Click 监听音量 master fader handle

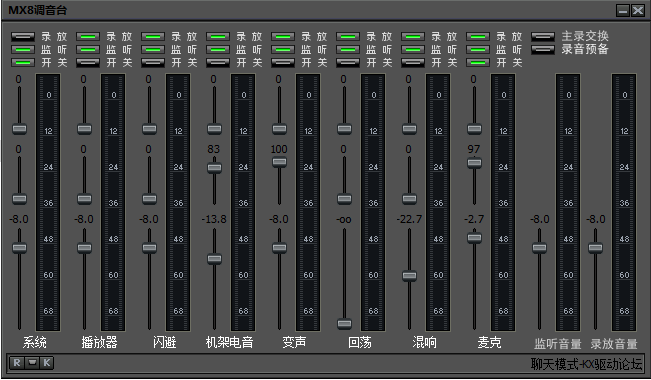539,248
